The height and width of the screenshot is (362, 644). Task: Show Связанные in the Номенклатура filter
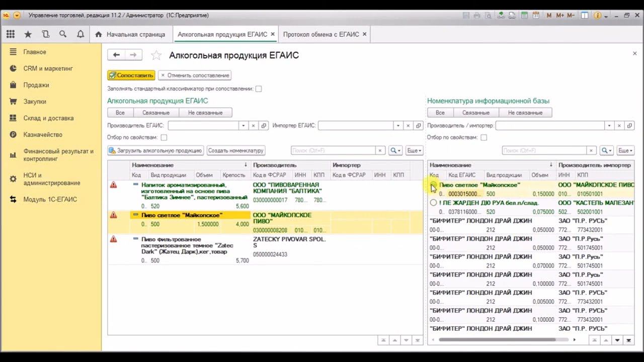point(476,113)
